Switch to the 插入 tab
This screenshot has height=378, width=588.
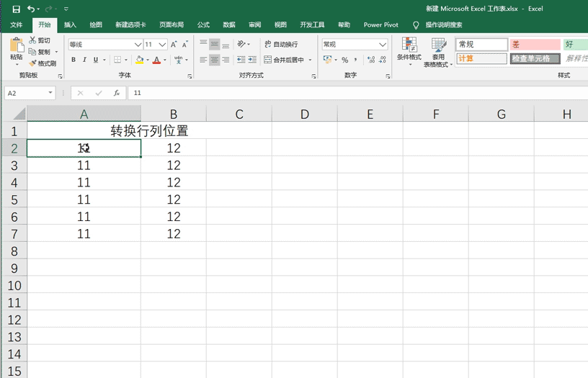click(x=70, y=24)
